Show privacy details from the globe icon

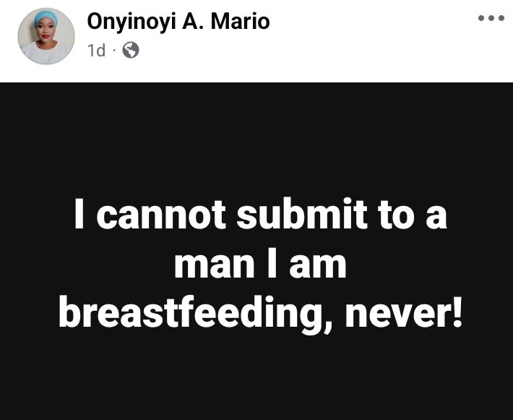coord(130,50)
